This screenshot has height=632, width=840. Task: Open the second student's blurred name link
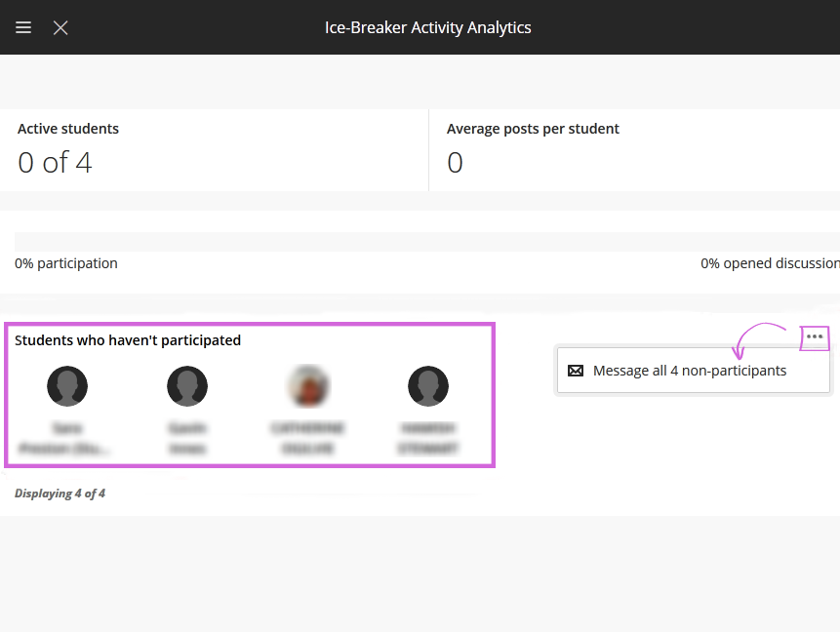[x=187, y=438]
